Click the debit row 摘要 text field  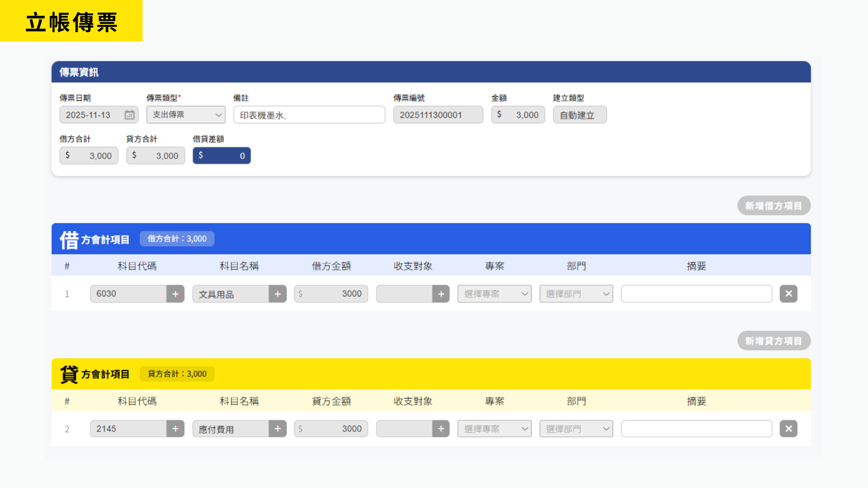[x=696, y=294]
